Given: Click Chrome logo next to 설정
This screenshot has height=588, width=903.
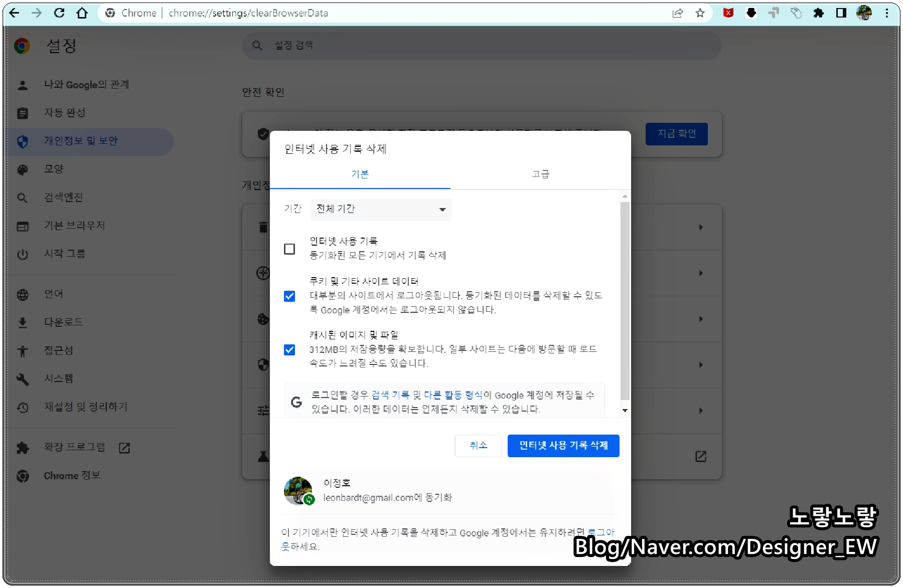Looking at the screenshot, I should (x=22, y=46).
